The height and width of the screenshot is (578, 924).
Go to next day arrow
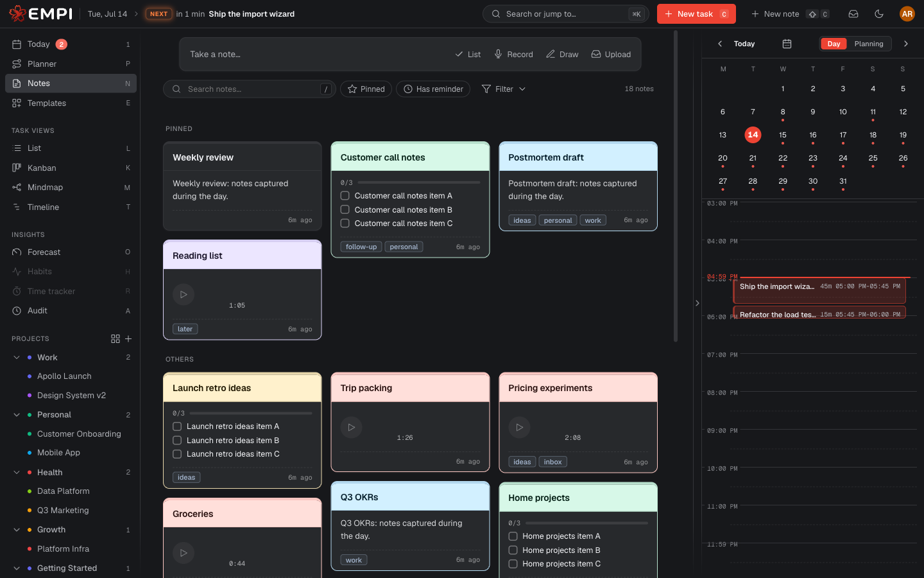(x=906, y=44)
